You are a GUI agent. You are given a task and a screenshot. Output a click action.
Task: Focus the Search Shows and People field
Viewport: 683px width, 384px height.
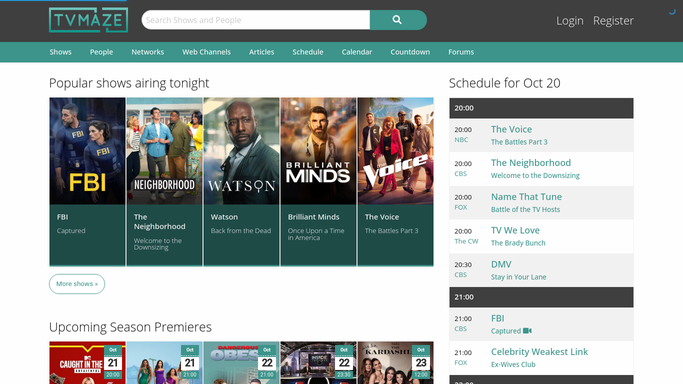point(256,20)
